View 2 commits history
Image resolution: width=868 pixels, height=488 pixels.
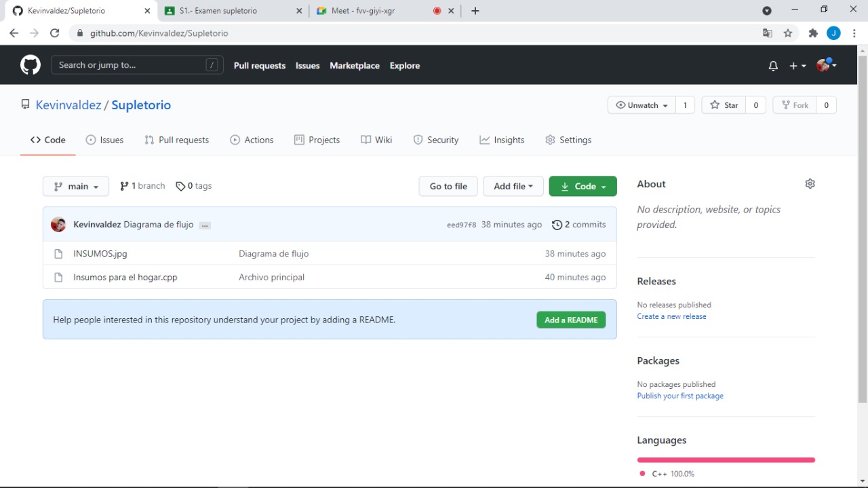[579, 225]
